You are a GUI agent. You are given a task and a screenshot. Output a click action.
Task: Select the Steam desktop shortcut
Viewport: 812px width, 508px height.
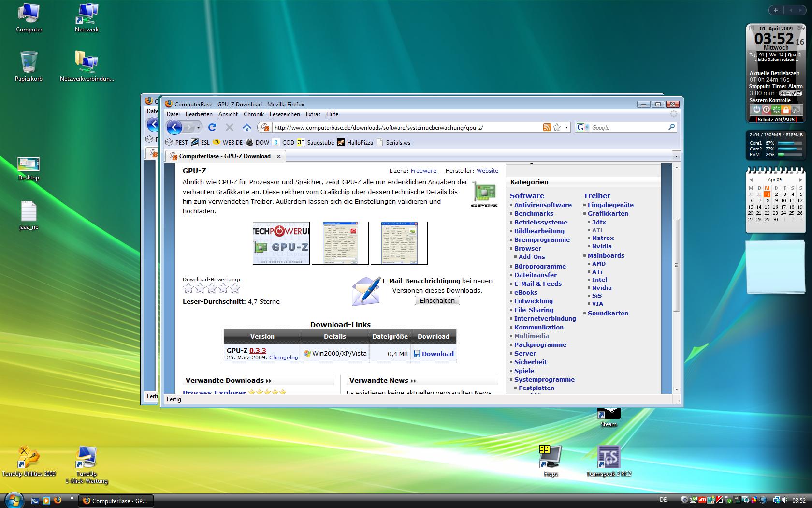(609, 418)
